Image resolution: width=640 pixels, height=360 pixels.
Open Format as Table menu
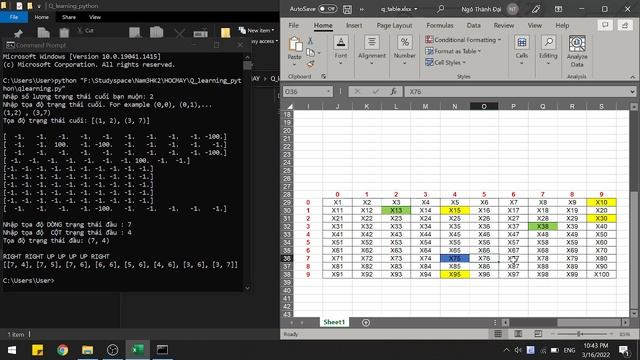(453, 51)
